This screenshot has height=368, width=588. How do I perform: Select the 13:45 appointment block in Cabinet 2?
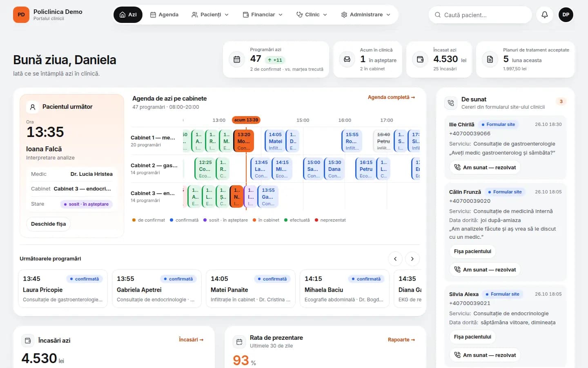[261, 169]
